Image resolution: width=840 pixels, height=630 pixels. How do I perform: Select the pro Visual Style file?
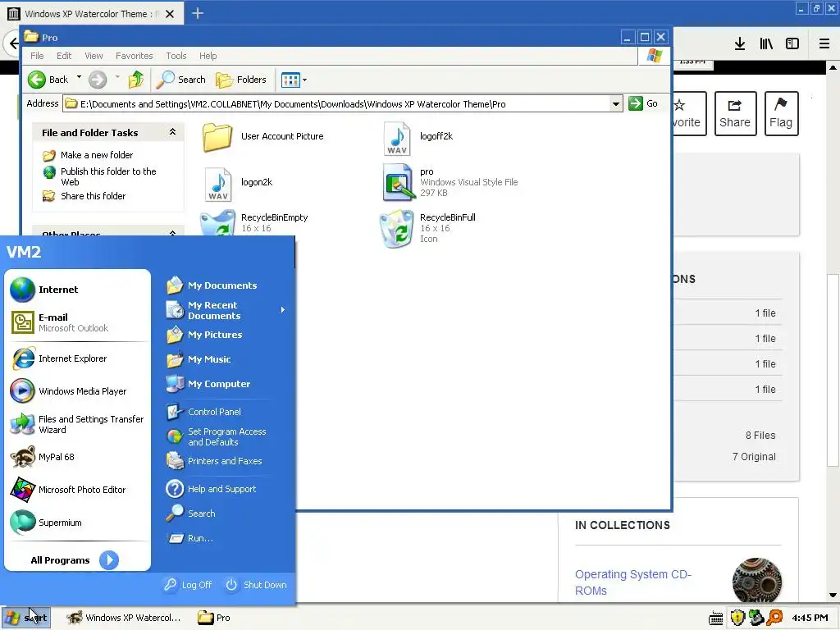(450, 183)
